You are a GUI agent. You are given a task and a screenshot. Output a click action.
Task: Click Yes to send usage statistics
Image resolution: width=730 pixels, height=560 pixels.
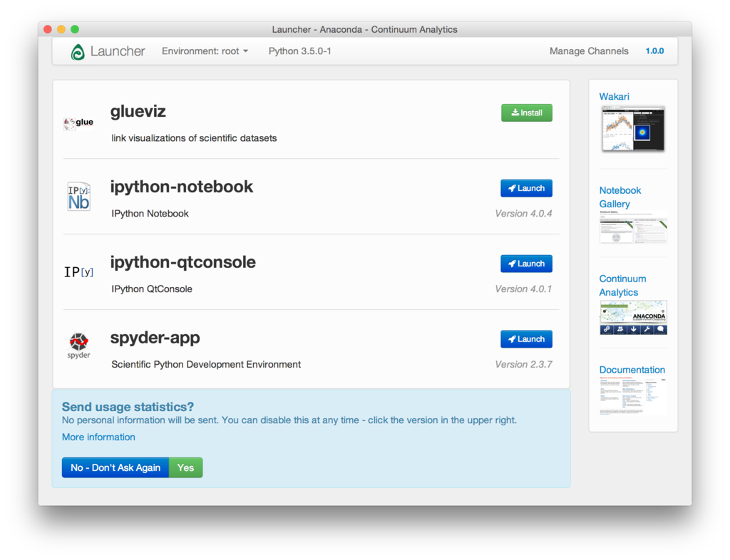pyautogui.click(x=186, y=467)
